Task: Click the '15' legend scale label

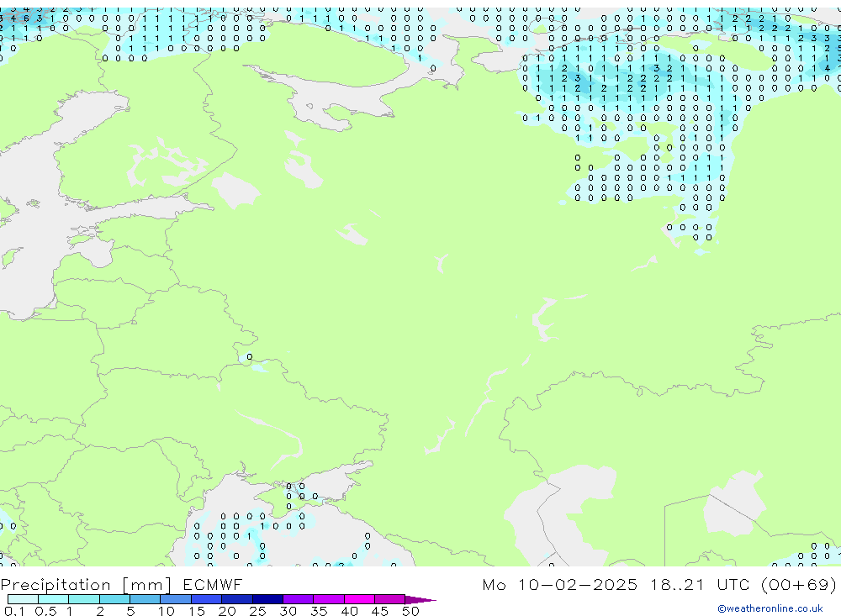Action: pyautogui.click(x=197, y=611)
